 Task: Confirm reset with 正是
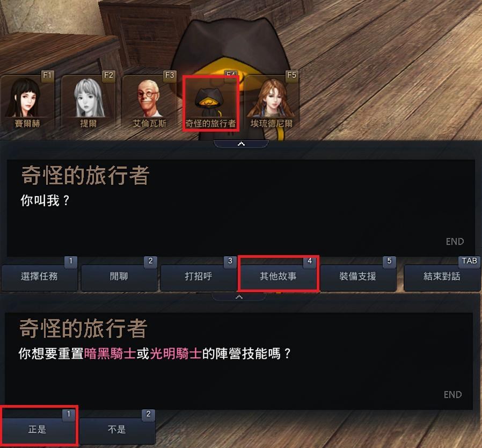(38, 429)
